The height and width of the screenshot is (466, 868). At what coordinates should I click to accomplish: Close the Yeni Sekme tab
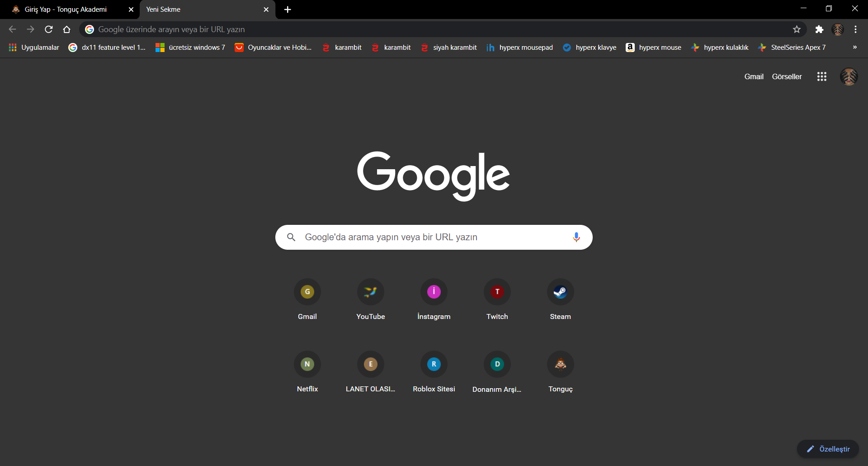(266, 10)
